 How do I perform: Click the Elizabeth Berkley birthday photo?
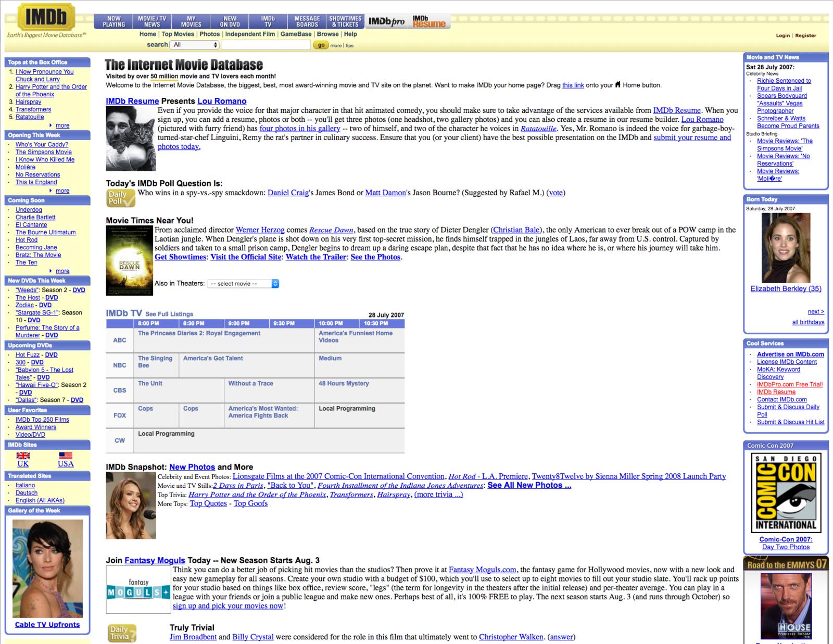[786, 248]
